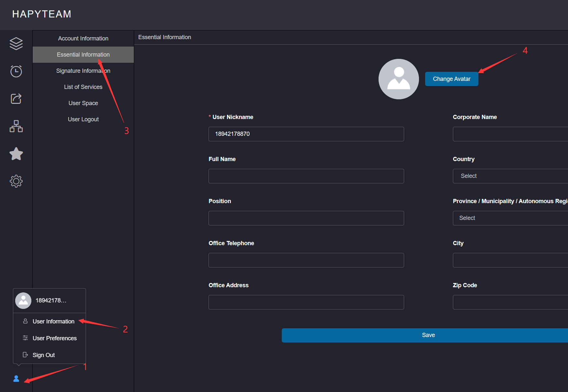Click the City field label

coord(458,243)
